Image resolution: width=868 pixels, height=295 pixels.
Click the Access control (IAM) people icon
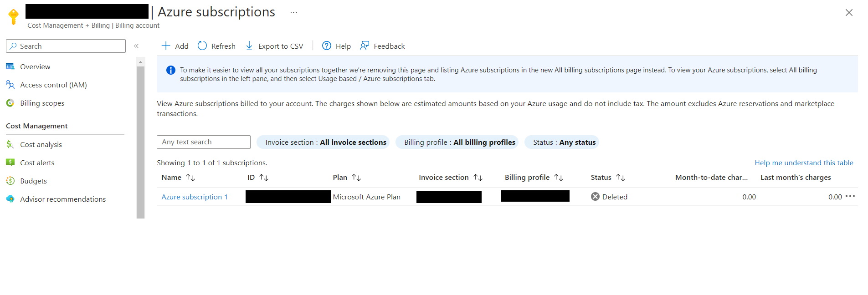(10, 85)
